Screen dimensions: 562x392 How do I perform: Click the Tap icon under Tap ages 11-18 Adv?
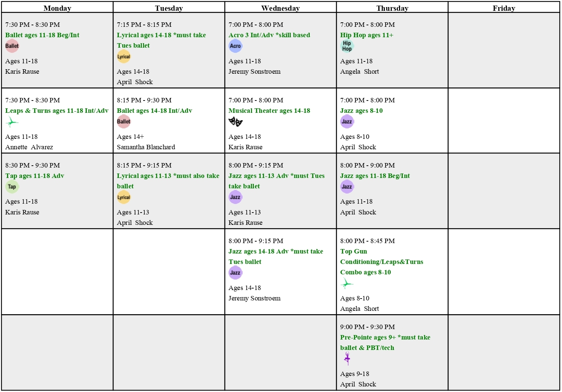tap(12, 187)
